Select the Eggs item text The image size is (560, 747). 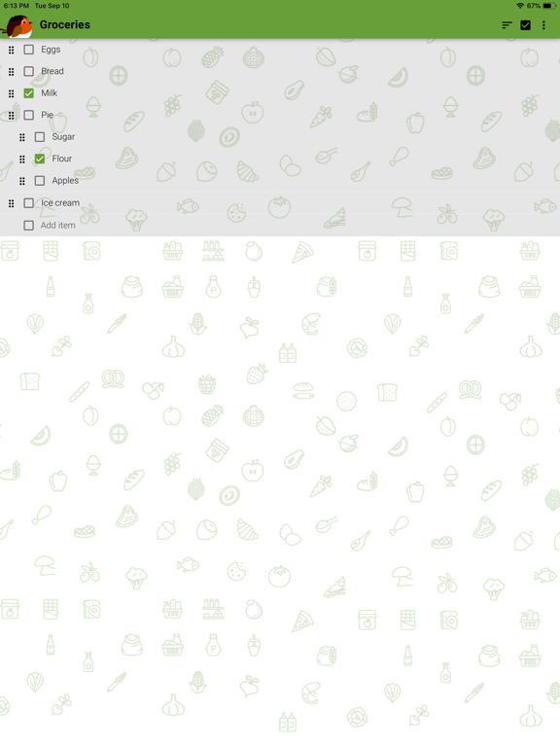[x=51, y=50]
